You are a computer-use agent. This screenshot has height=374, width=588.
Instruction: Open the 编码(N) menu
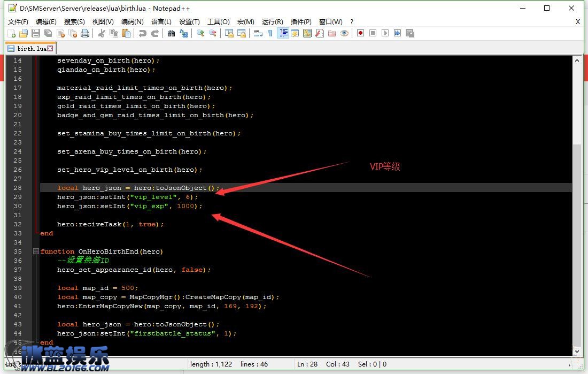[x=133, y=22]
